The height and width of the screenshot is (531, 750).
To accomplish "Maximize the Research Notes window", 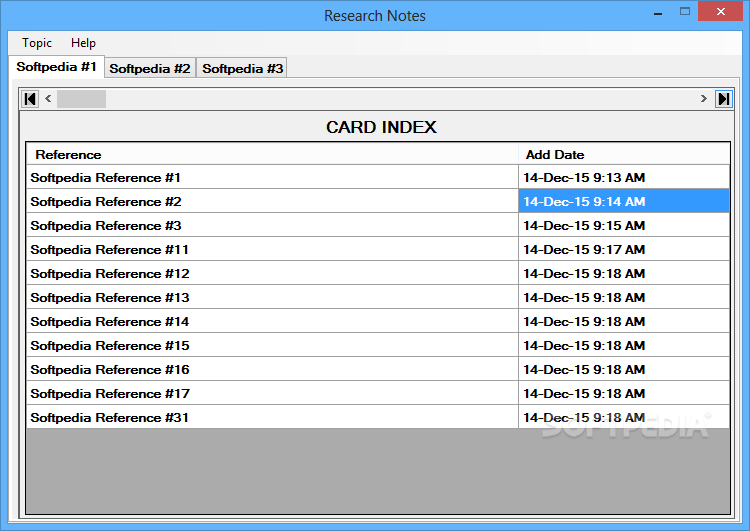I will (x=685, y=12).
